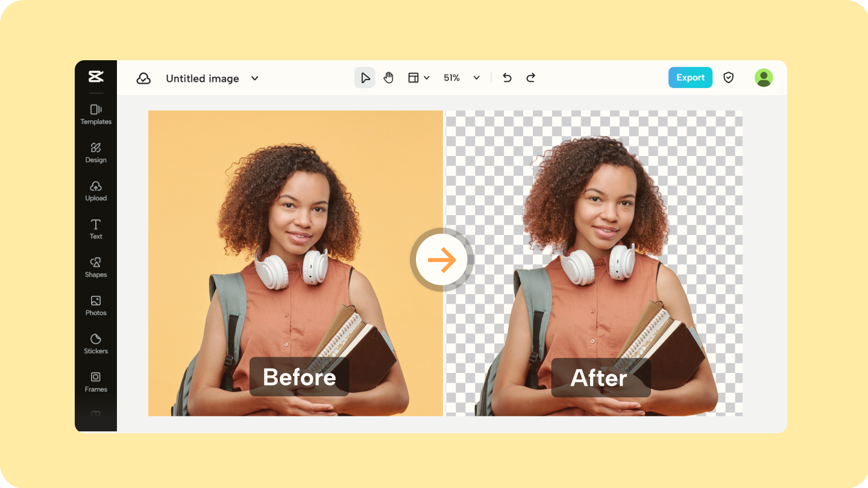
Task: Click the CapCut logo icon
Action: click(96, 77)
